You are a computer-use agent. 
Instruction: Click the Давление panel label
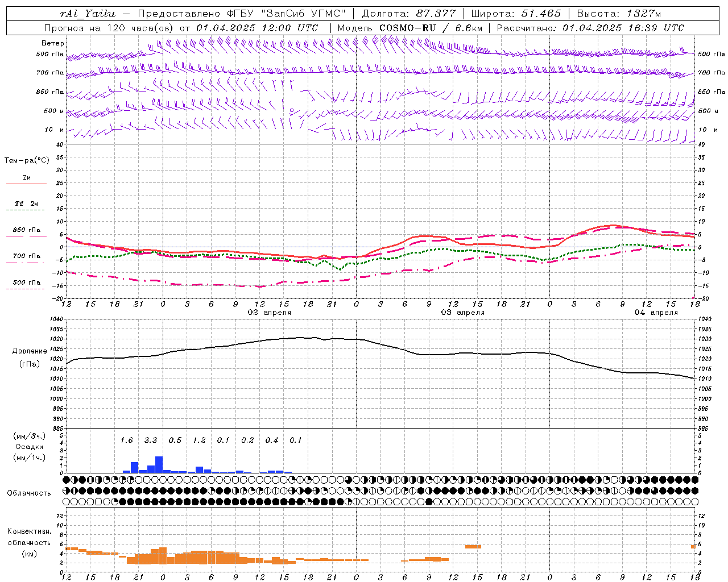click(30, 351)
